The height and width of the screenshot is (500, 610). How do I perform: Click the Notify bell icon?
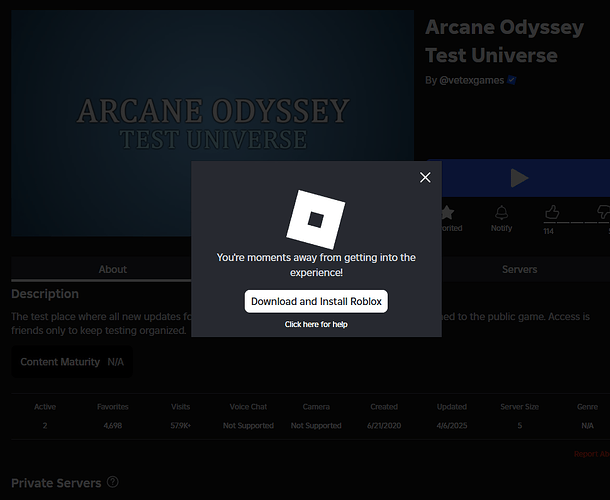(x=501, y=213)
